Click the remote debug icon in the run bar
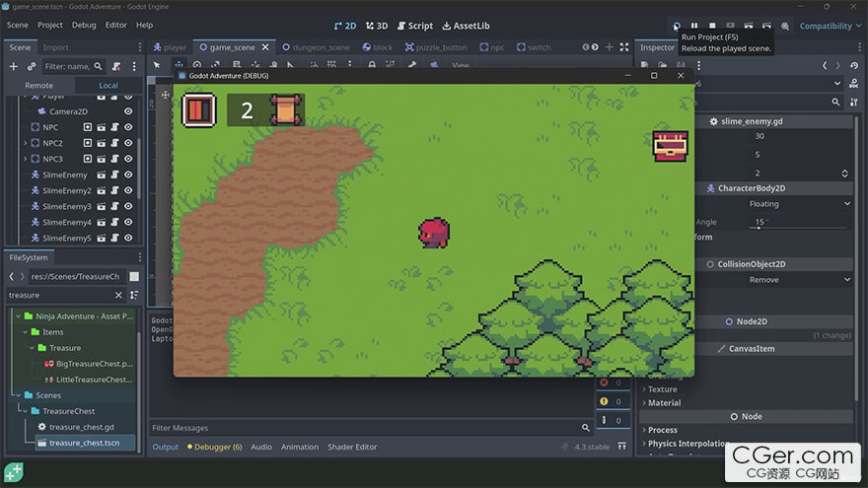This screenshot has width=868, height=488. (x=731, y=26)
